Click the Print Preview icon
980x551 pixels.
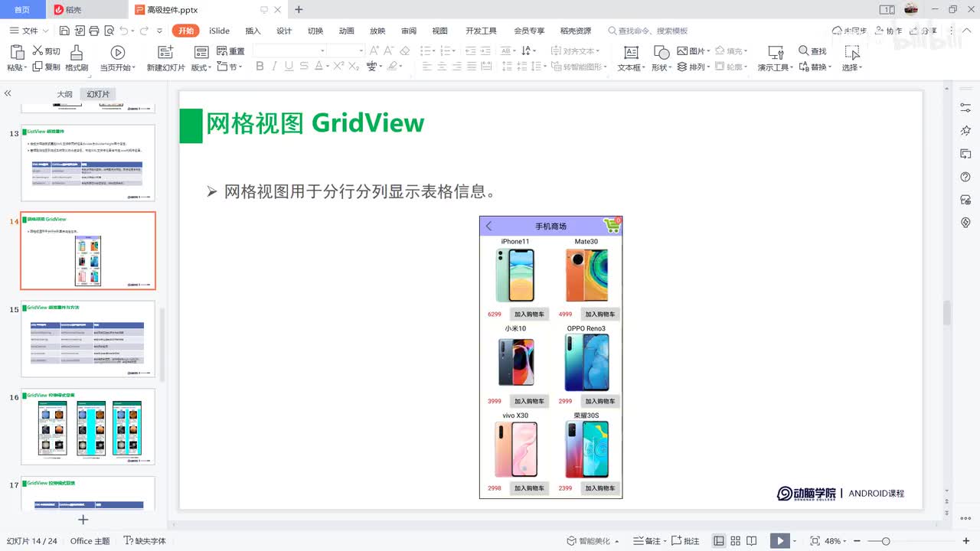tap(108, 31)
